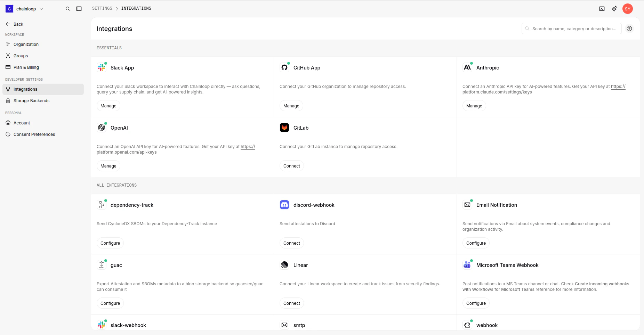
Task: Click the guac logo icon
Action: (x=102, y=265)
